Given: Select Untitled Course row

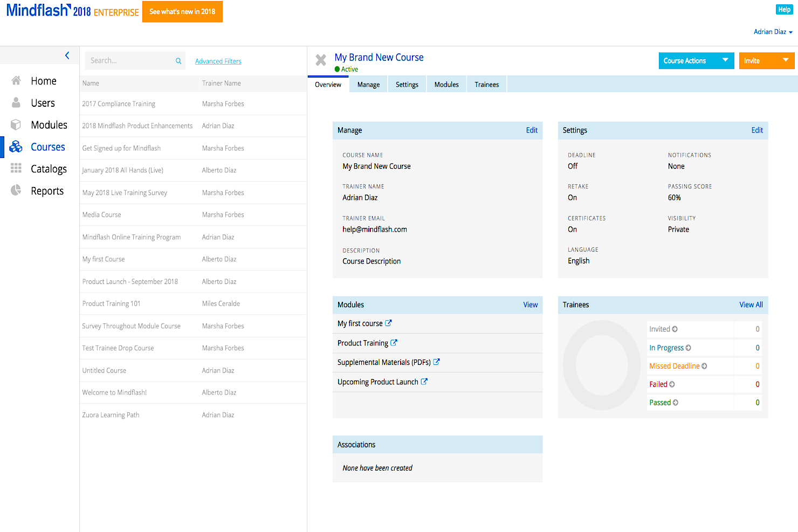Looking at the screenshot, I should pos(194,371).
